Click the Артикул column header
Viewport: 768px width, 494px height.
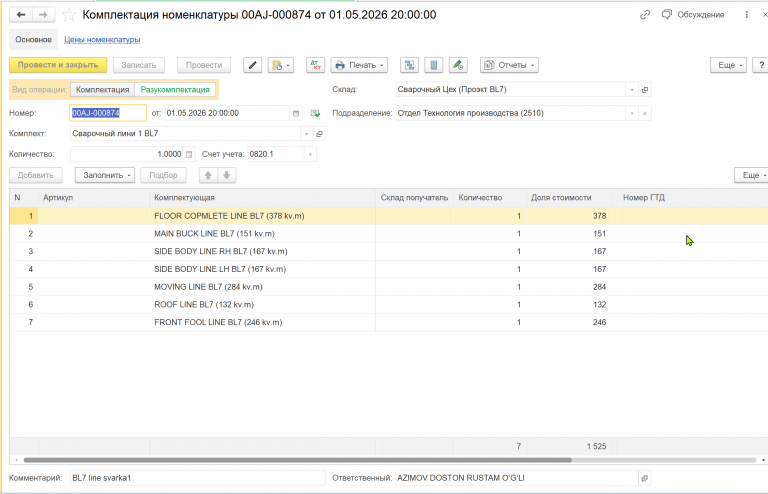click(94, 198)
